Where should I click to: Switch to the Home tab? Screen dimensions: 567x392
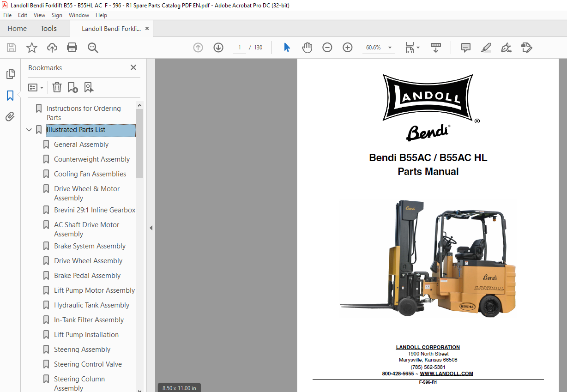[x=17, y=29]
